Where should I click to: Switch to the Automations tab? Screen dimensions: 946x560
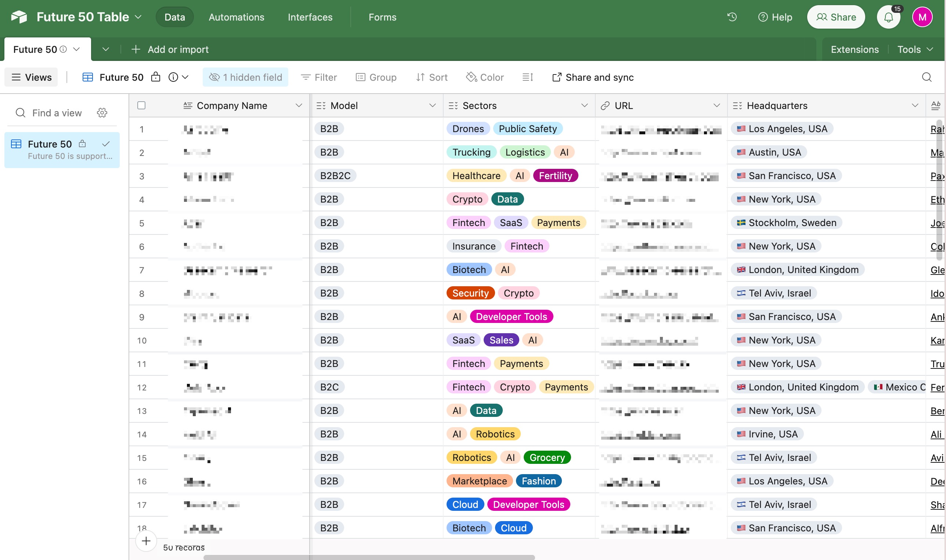tap(236, 17)
